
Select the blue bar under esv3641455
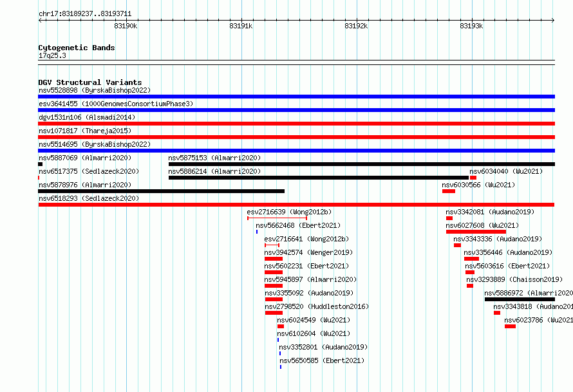coord(296,110)
